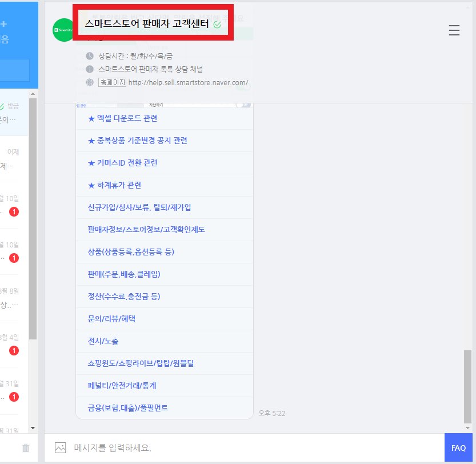
Task: Click the green verified checkmark beside the channel name
Action: point(216,24)
